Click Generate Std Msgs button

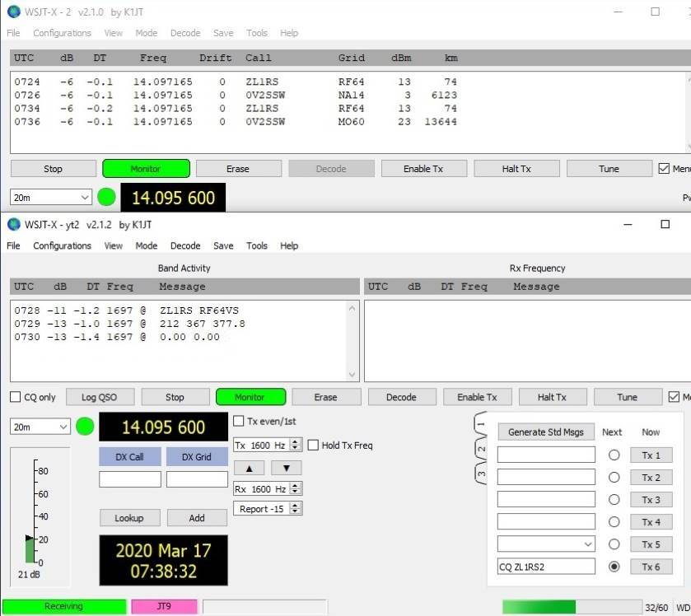[545, 432]
